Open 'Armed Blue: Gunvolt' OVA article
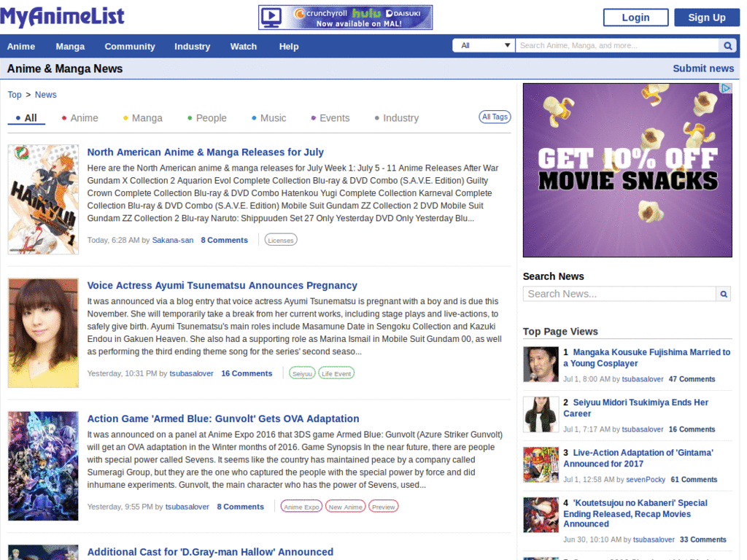747x560 pixels. [223, 419]
